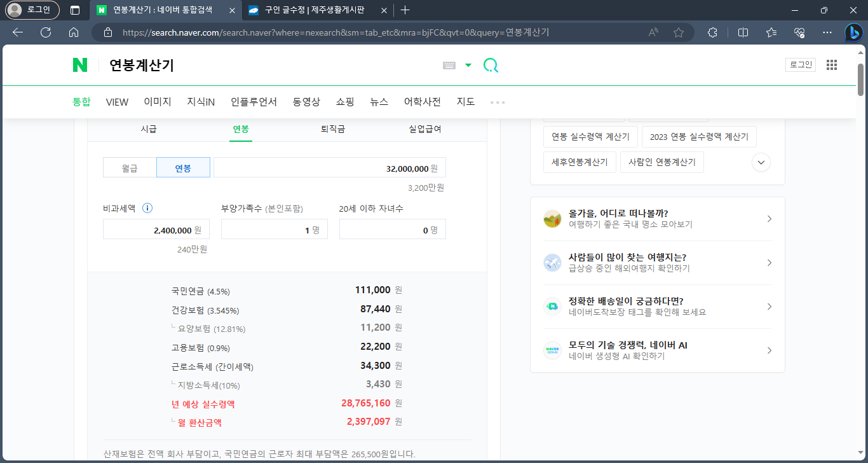Screen dimensions: 868x463
Task: Click the 부양가족수 input field
Action: click(275, 230)
